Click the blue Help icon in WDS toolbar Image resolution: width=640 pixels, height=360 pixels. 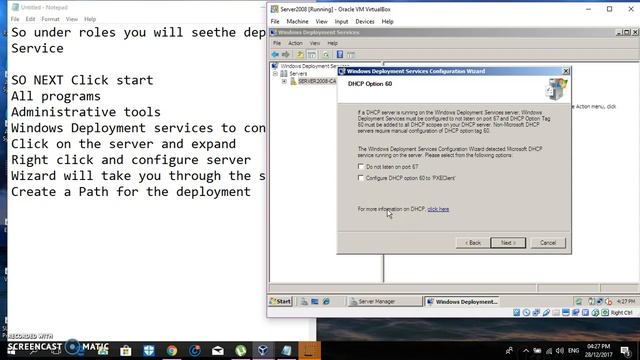(340, 54)
